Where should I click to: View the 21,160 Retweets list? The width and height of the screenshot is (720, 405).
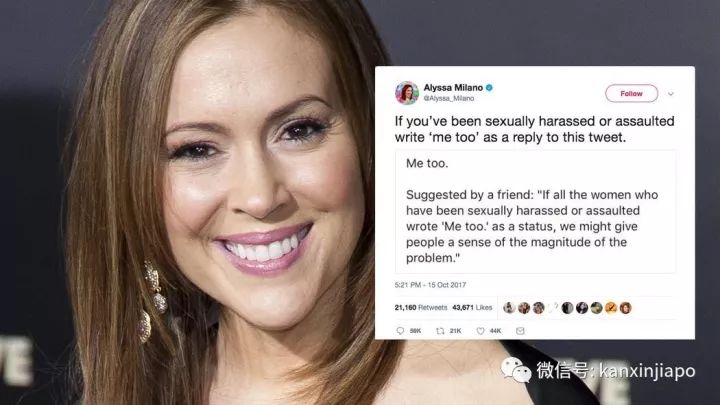(421, 308)
